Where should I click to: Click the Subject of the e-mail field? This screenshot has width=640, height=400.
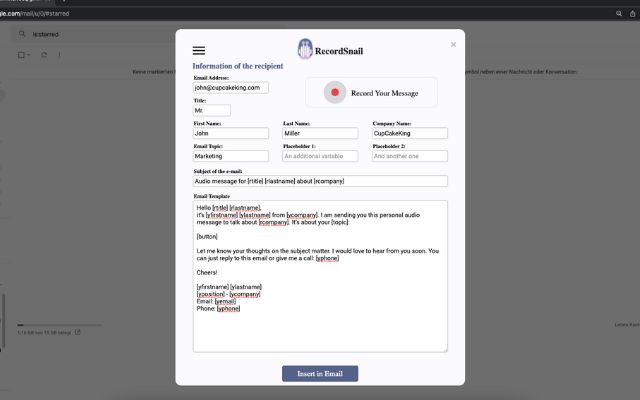click(x=320, y=181)
